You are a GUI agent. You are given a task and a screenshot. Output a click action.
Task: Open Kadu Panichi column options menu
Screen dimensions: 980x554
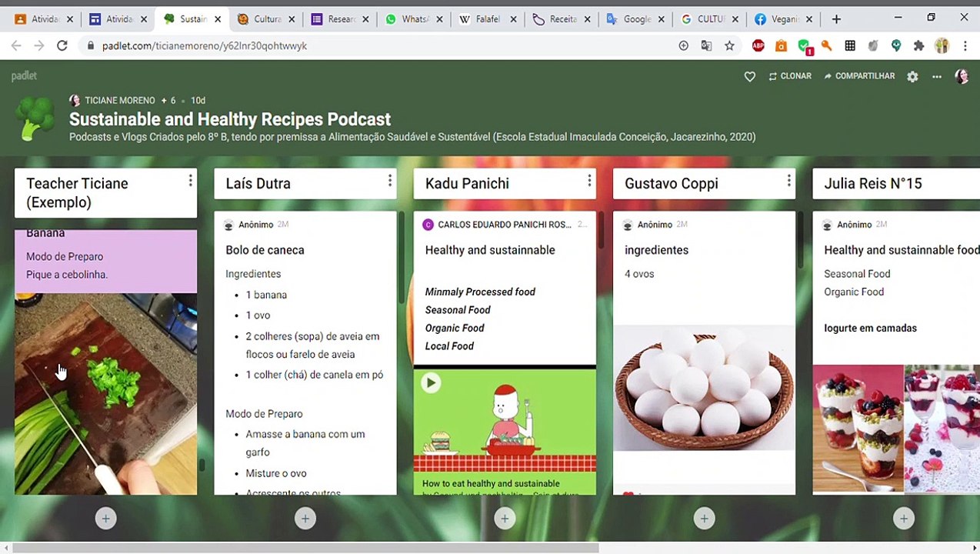(x=589, y=181)
